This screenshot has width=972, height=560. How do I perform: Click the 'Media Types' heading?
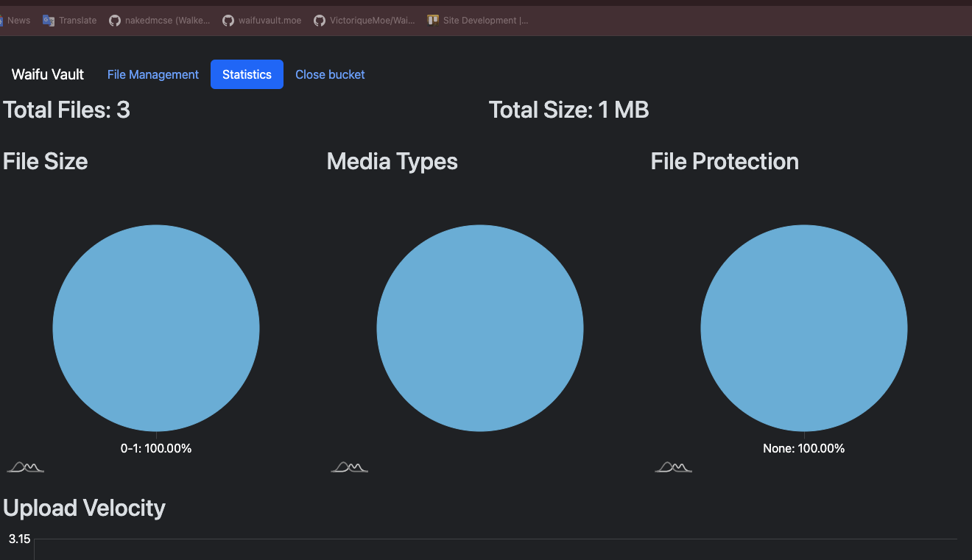(392, 162)
